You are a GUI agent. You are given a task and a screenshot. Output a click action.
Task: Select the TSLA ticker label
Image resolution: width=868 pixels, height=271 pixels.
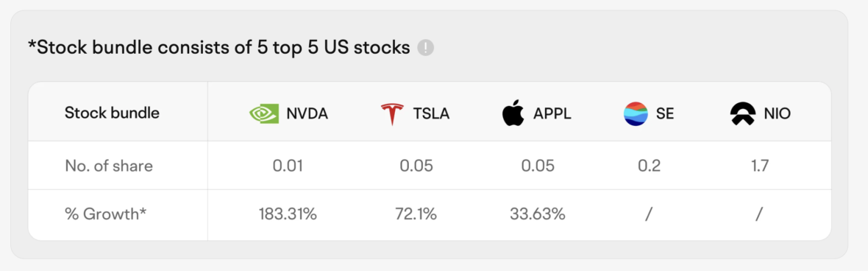431,114
